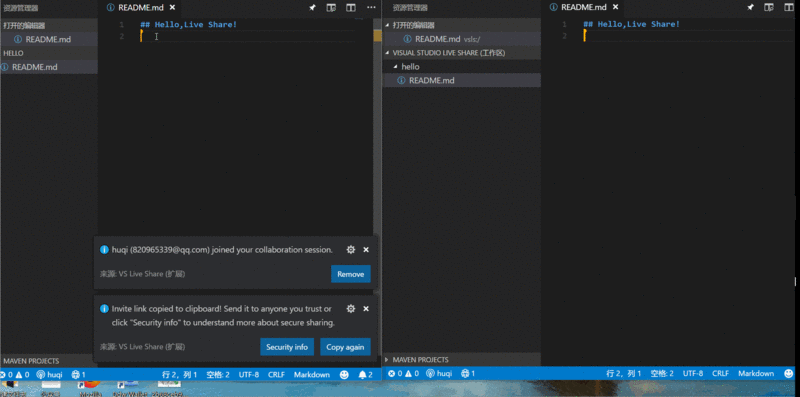Toggle the open editors section in the left explorer

tap(49, 25)
